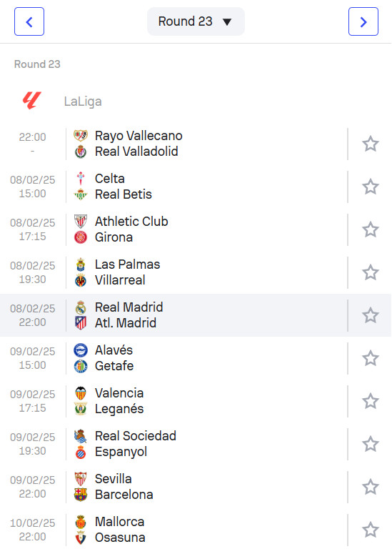Click the Las Palmas team name
This screenshot has width=392, height=549.
pos(128,264)
